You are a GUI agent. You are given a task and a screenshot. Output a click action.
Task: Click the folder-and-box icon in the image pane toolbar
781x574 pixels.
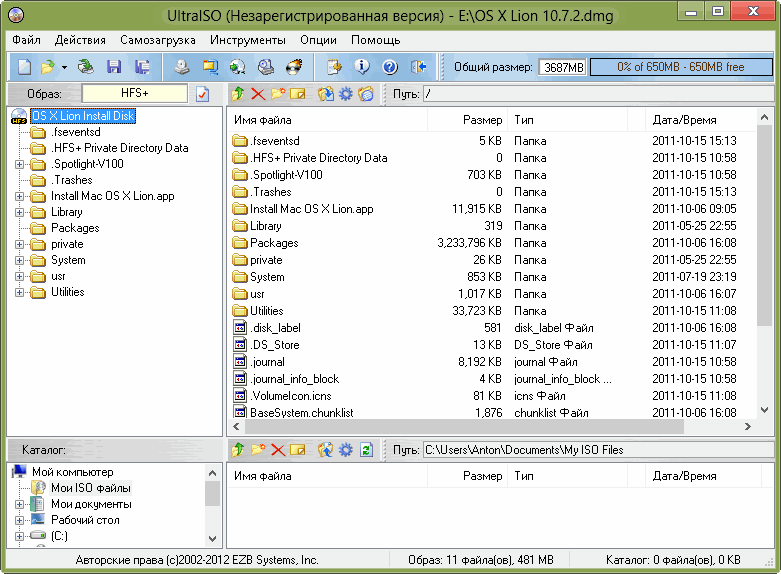click(298, 94)
